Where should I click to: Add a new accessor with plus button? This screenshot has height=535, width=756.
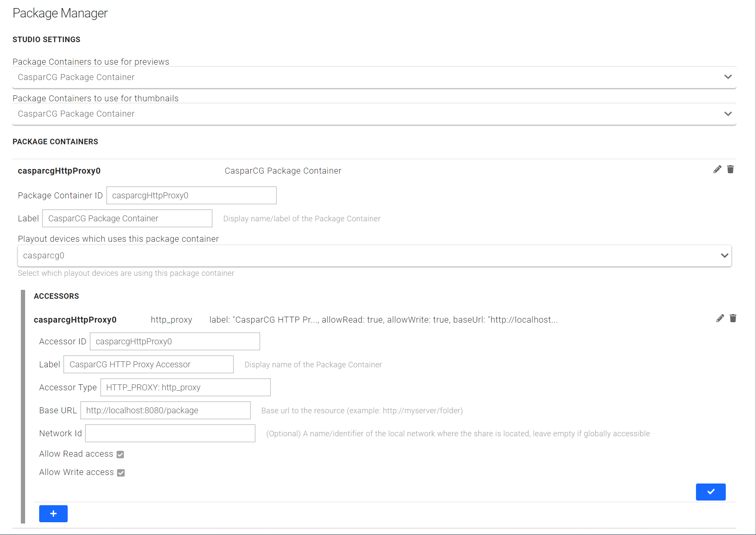pos(53,514)
